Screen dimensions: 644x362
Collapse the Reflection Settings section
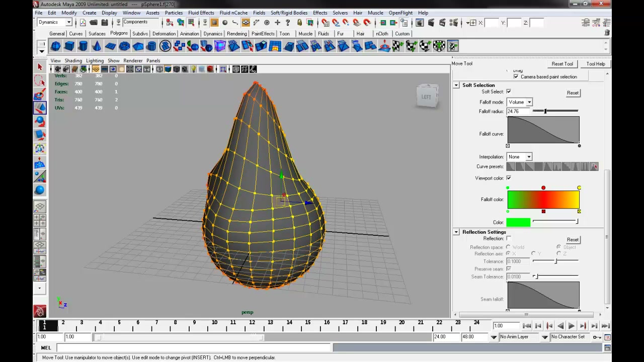point(456,232)
